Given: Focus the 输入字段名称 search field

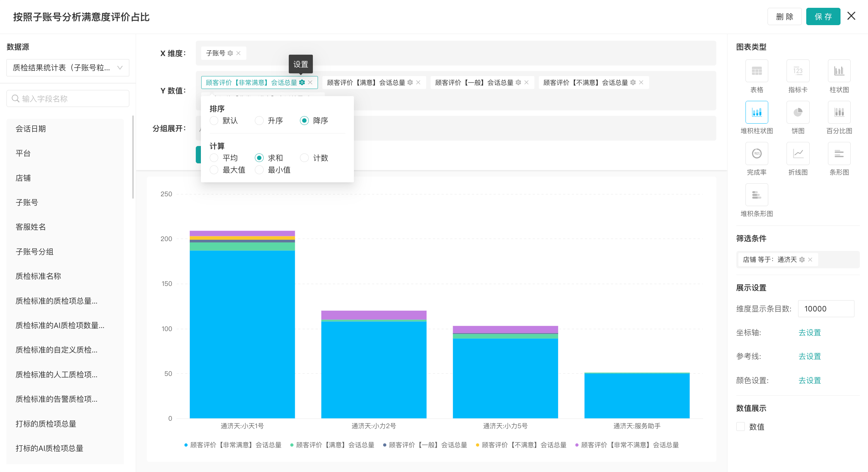Looking at the screenshot, I should [68, 98].
